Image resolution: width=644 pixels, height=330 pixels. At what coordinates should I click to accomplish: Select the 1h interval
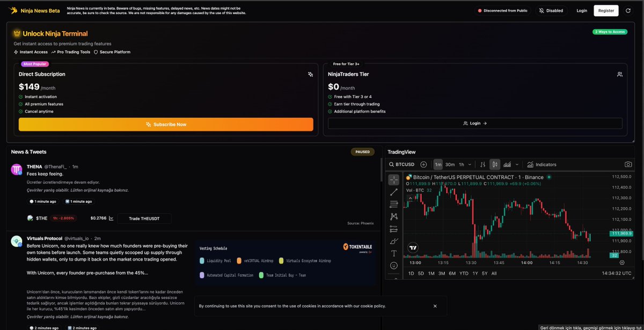(x=462, y=165)
